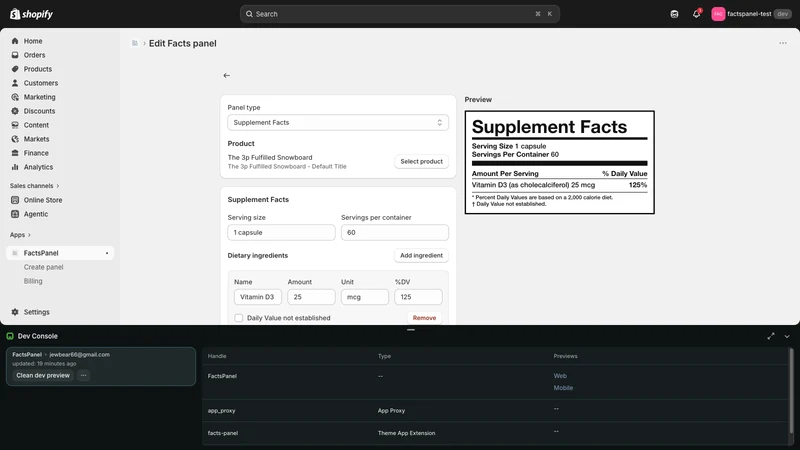Focus the Search field in top bar
The width and height of the screenshot is (800, 450).
[399, 14]
